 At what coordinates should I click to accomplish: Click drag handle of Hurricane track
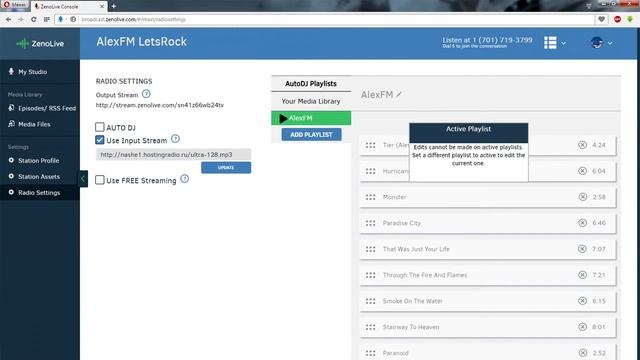371,171
